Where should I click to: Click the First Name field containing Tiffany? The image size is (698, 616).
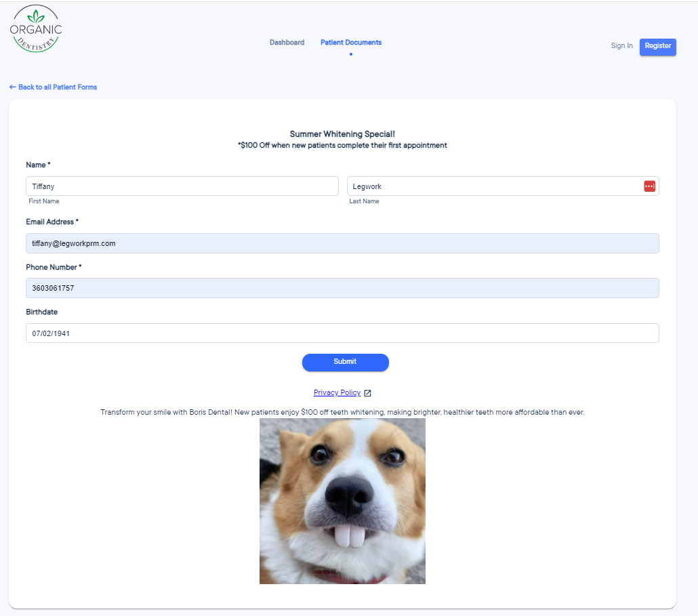[182, 186]
